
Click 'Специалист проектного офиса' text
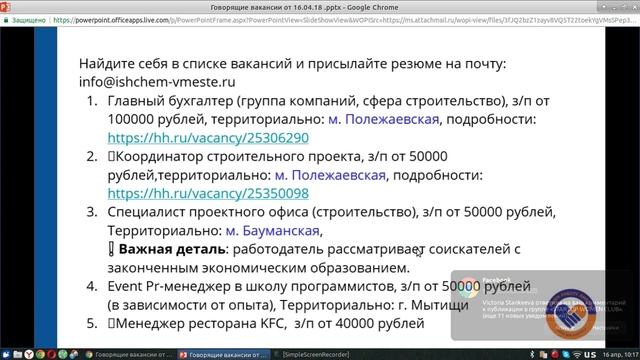pyautogui.click(x=208, y=212)
